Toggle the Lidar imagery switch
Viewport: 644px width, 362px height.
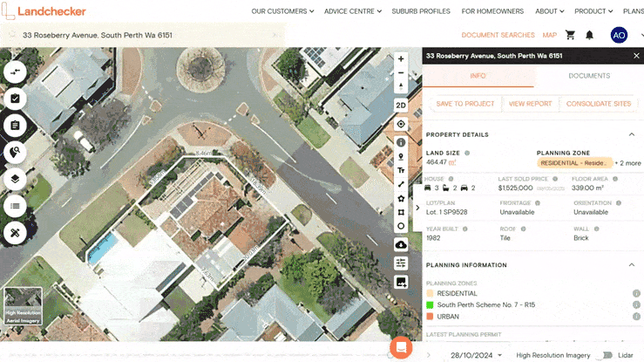pyautogui.click(x=607, y=355)
